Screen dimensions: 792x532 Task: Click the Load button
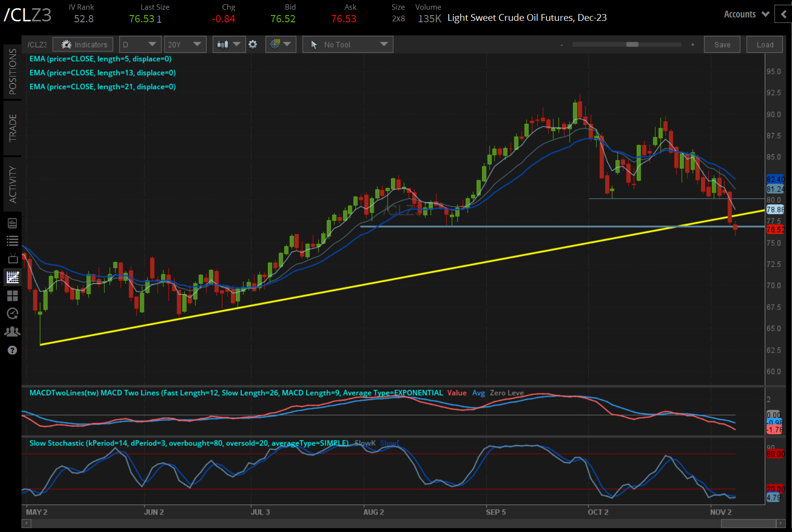[764, 44]
